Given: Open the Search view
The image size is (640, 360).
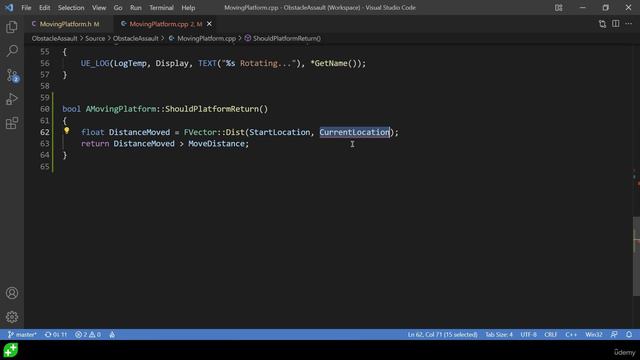Looking at the screenshot, I should pyautogui.click(x=12, y=51).
